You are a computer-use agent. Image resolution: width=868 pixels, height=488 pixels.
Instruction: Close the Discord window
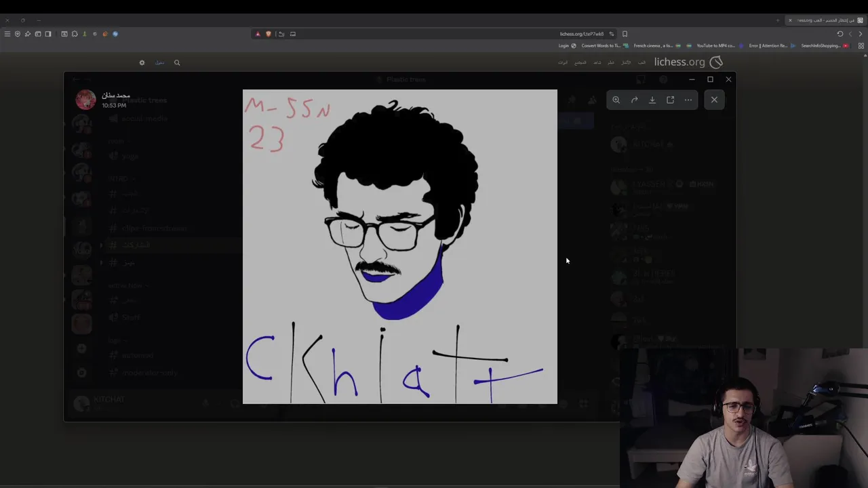pyautogui.click(x=728, y=79)
